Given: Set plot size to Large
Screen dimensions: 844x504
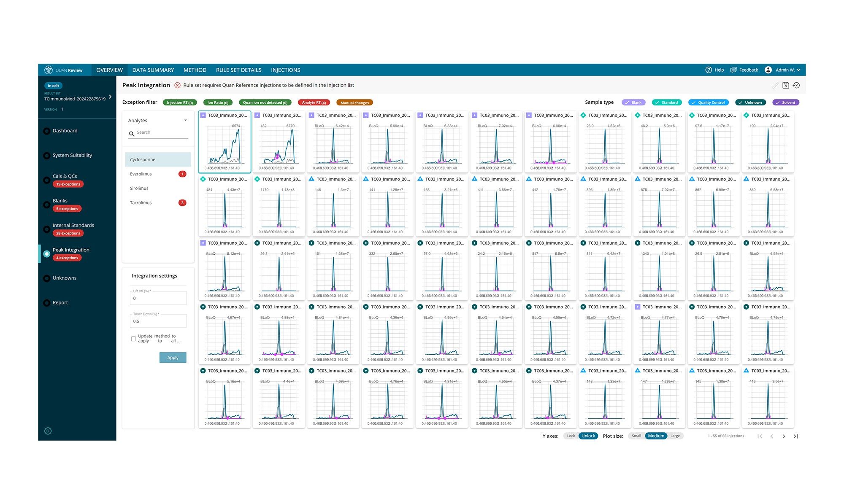Looking at the screenshot, I should [675, 436].
